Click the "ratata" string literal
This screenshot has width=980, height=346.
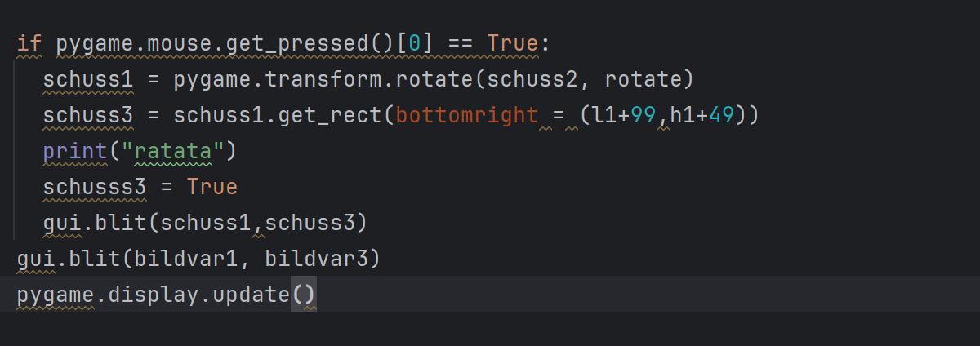(173, 151)
